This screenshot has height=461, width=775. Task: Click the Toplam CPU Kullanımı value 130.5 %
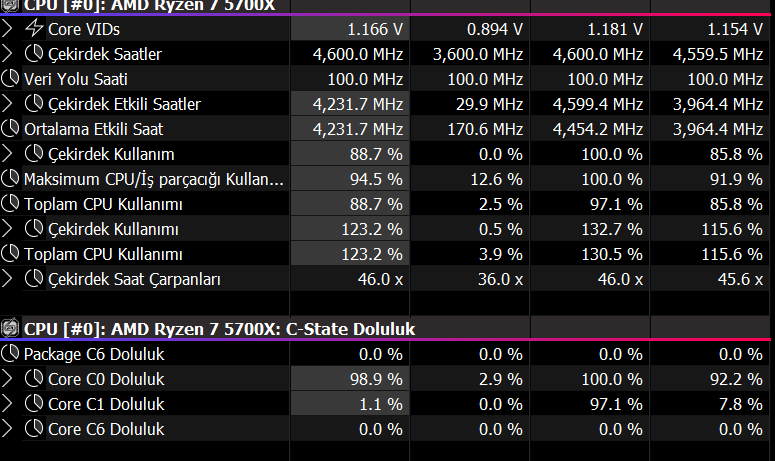(x=612, y=254)
